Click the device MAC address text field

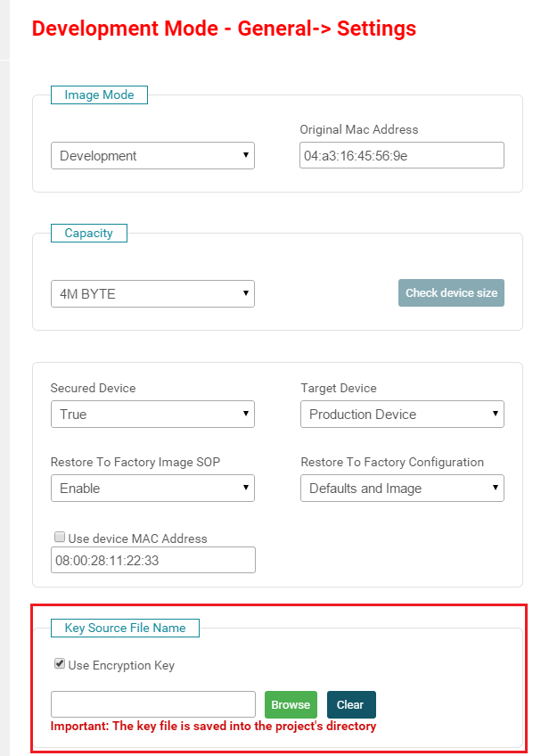click(x=152, y=560)
